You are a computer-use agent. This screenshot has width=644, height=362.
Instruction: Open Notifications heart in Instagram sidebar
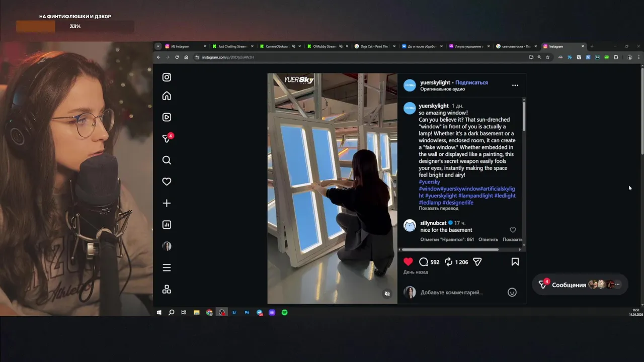click(167, 182)
